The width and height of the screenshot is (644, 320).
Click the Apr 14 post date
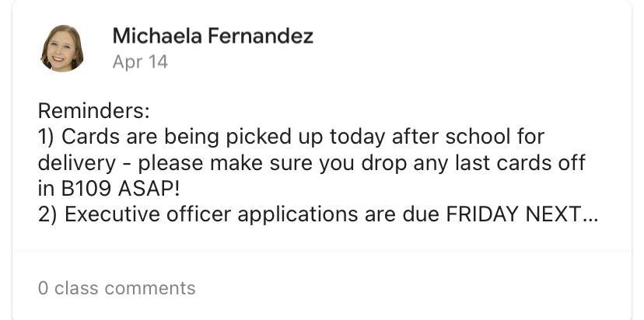(x=140, y=62)
